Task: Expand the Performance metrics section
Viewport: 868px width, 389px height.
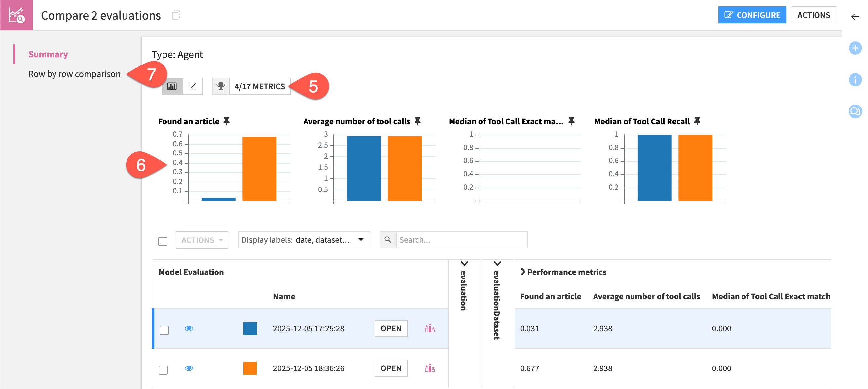Action: point(524,272)
